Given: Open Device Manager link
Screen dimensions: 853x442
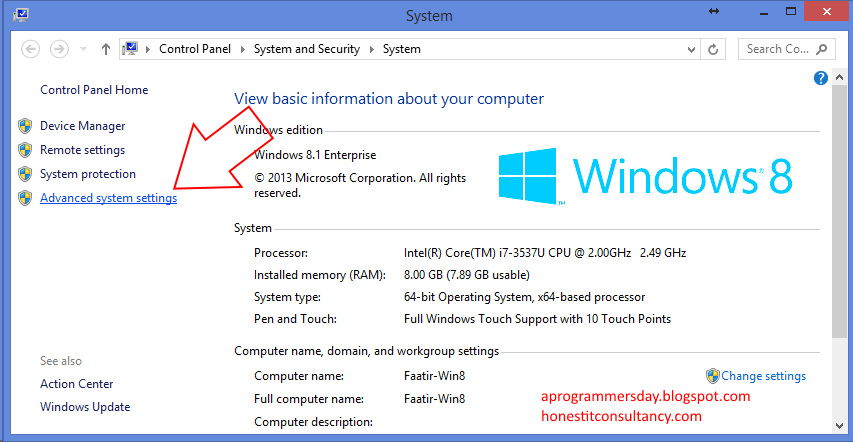Looking at the screenshot, I should (83, 126).
